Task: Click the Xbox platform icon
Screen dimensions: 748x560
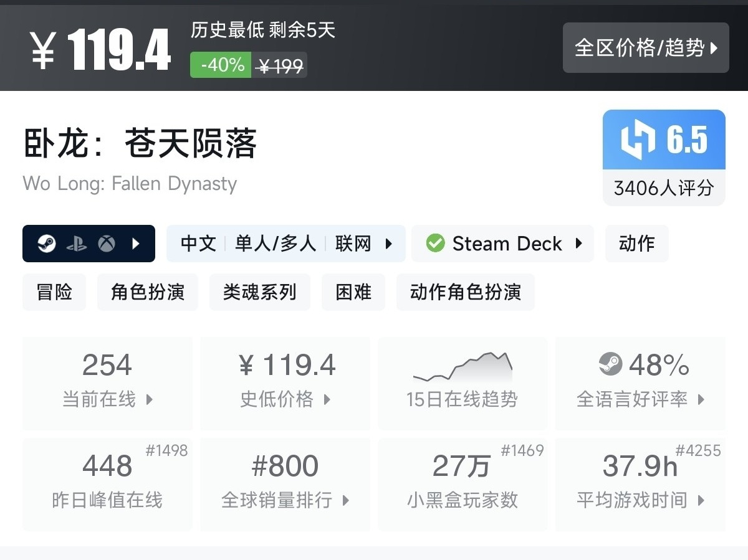Action: coord(107,244)
